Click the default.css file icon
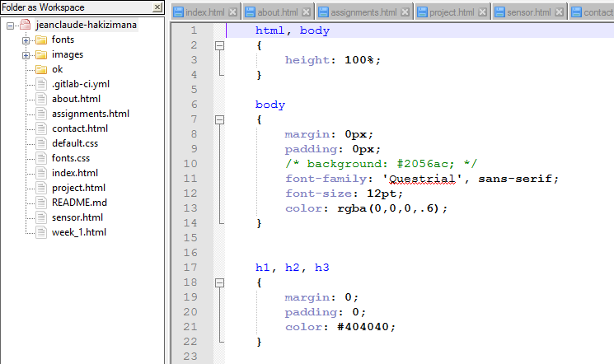This screenshot has width=614, height=364. 41,143
